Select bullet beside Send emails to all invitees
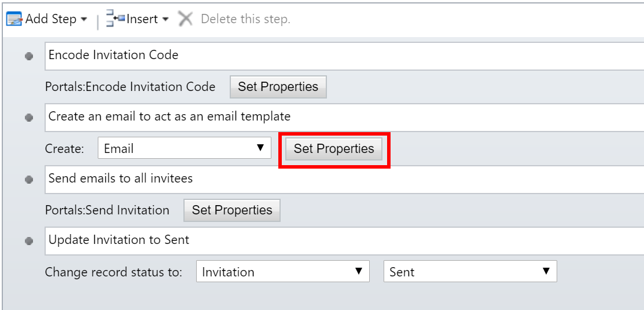This screenshot has height=310, width=644. (x=29, y=180)
